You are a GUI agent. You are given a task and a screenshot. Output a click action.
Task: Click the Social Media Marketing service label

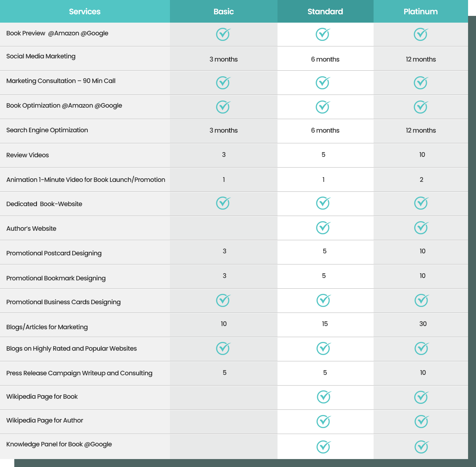coord(41,56)
